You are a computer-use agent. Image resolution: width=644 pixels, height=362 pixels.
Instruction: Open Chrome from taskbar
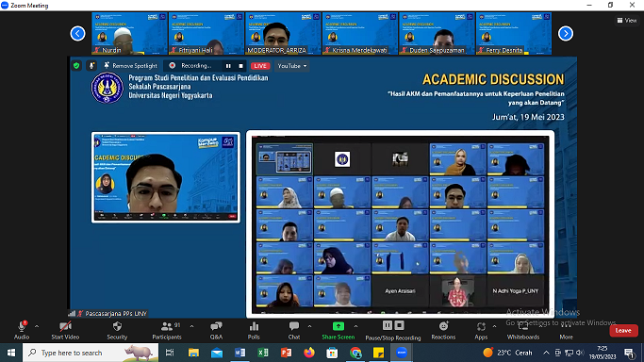355,353
